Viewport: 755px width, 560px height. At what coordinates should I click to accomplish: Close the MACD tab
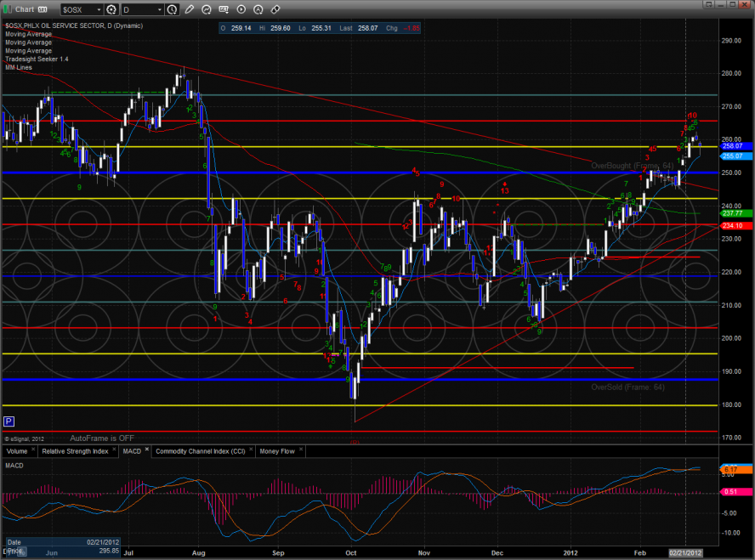146,449
